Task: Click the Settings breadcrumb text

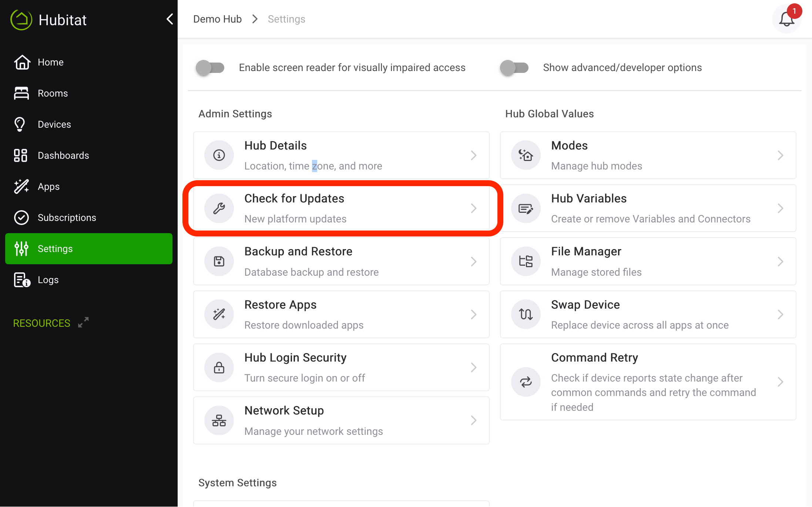Action: (286, 19)
